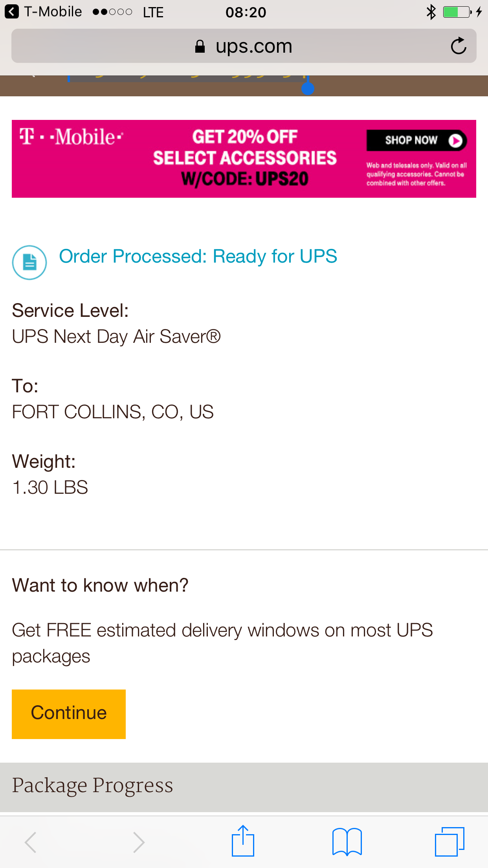The width and height of the screenshot is (488, 868).
Task: Tap the order processed document icon
Action: pos(29,263)
